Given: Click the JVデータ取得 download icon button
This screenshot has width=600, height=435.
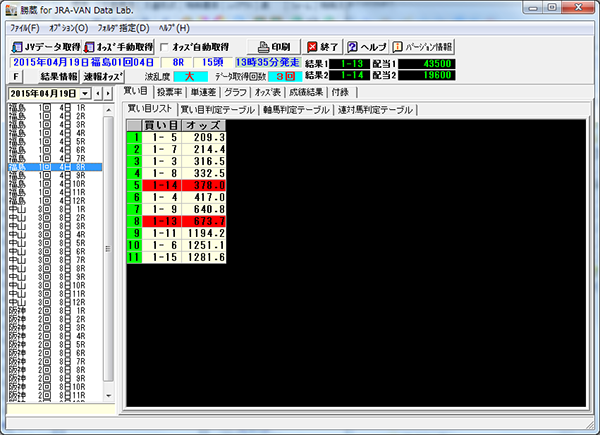Looking at the screenshot, I should pyautogui.click(x=46, y=47).
